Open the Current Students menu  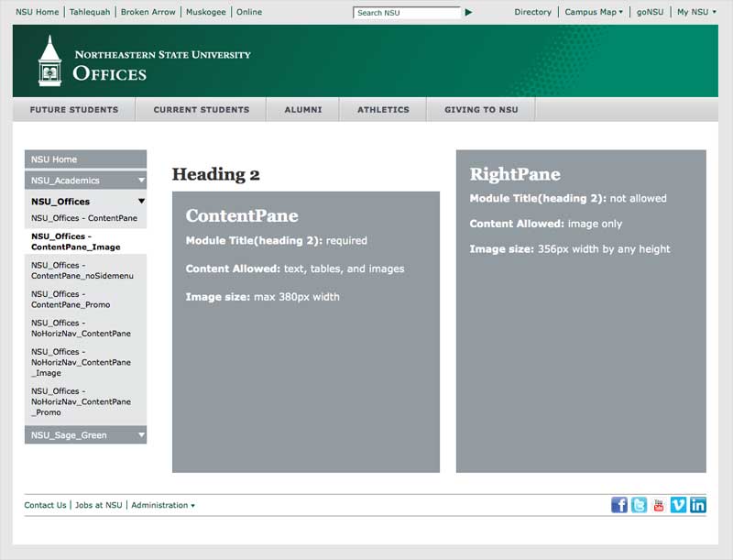(x=201, y=109)
